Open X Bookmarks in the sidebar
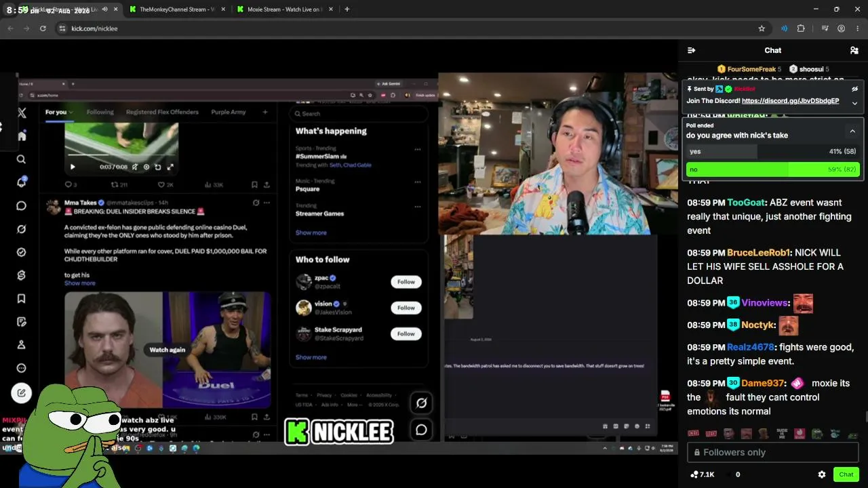 (x=22, y=298)
